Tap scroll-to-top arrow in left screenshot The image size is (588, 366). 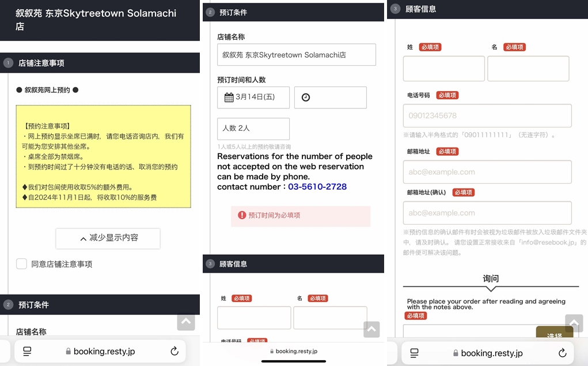point(186,322)
